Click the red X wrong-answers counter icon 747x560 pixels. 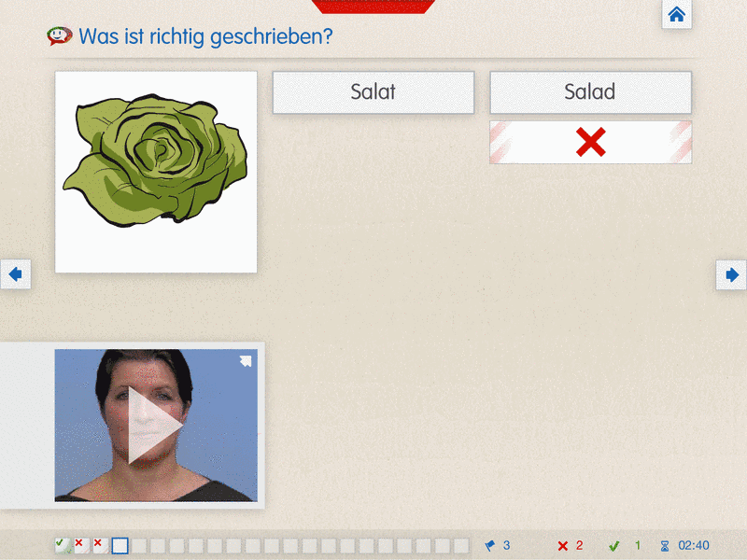(562, 546)
